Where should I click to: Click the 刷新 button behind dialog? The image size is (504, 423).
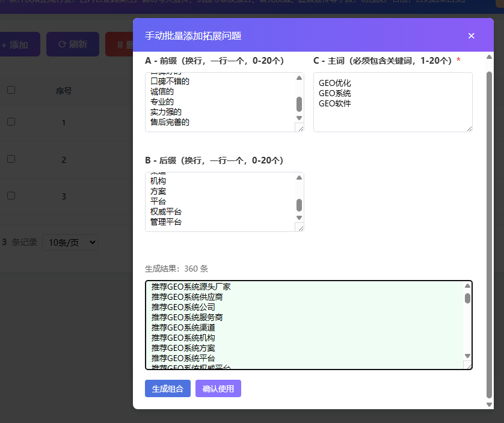pyautogui.click(x=73, y=44)
